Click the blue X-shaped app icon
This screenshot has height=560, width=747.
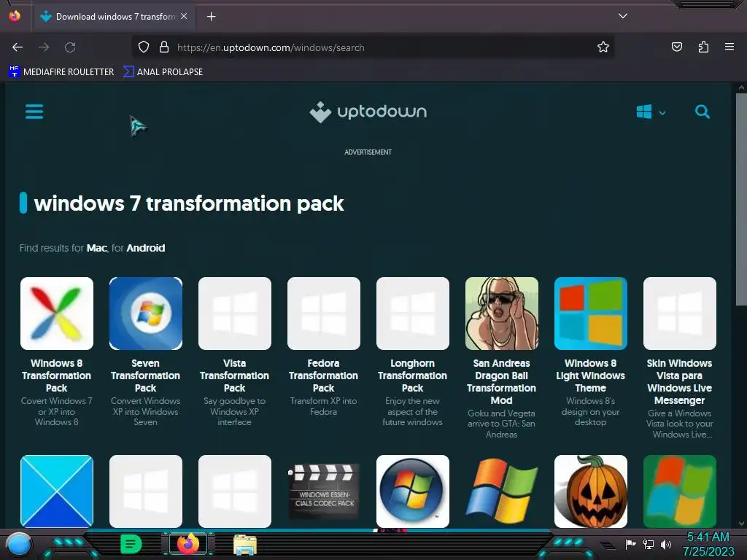click(57, 491)
